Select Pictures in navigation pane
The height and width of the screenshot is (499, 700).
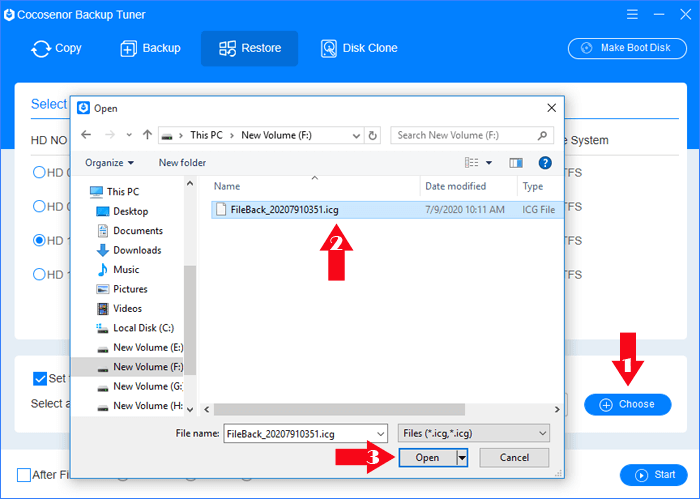coord(121,289)
